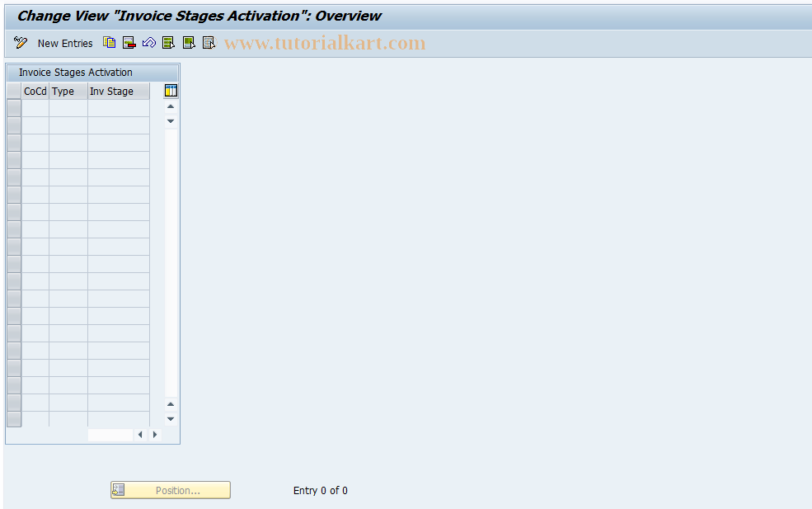
Task: Click the Select Block icon
Action: [189, 43]
